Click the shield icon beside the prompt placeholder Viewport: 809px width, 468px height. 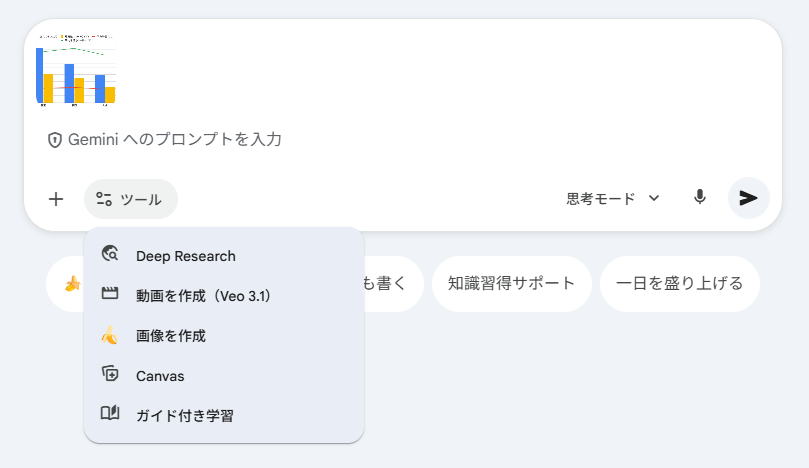point(55,140)
